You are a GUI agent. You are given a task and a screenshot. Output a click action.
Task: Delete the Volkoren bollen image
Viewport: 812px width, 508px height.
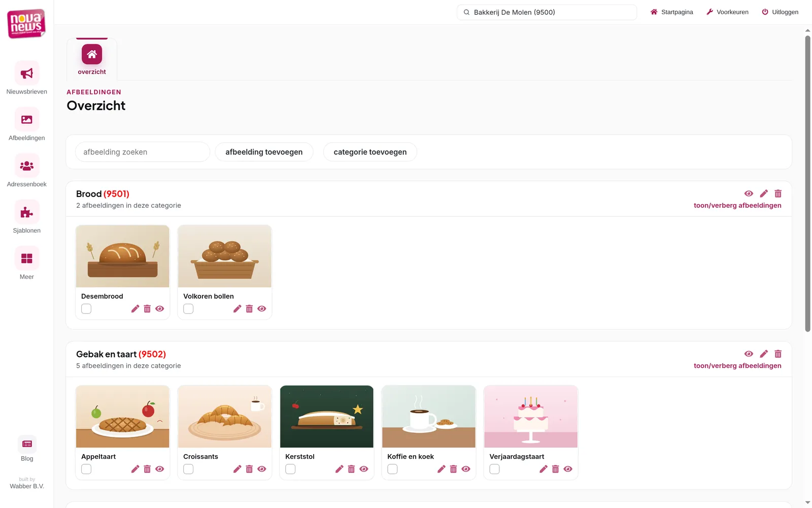(249, 309)
